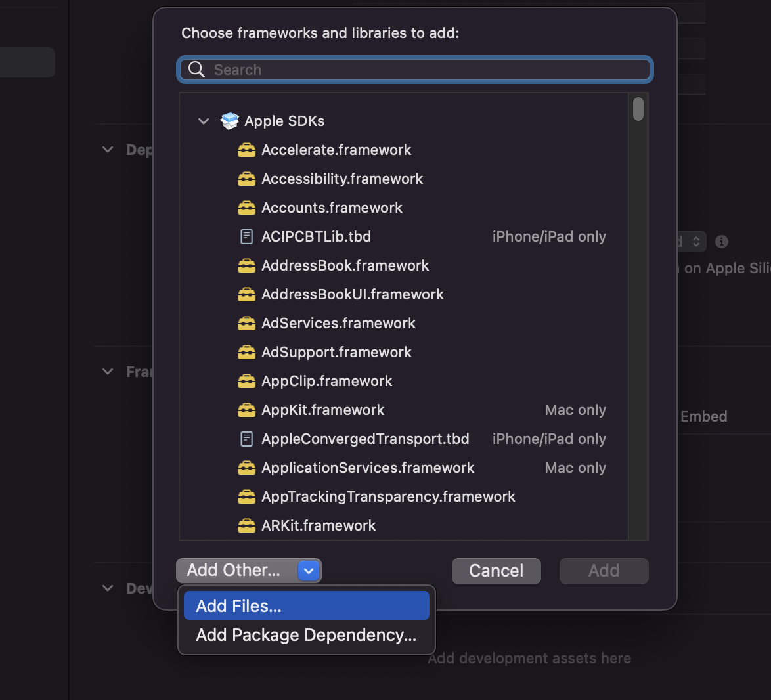
Task: Select Accounts.framework name
Action: [x=332, y=208]
